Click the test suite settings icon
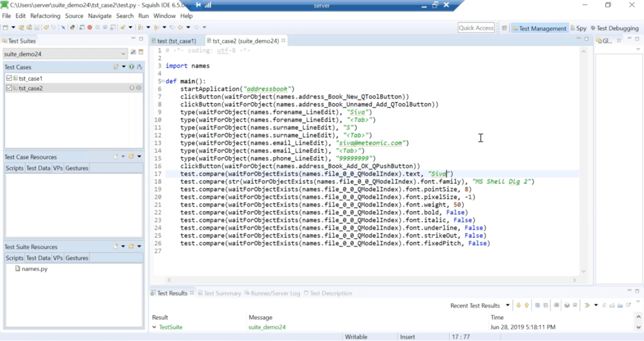Viewport: 644px width, 341px height. point(133,53)
